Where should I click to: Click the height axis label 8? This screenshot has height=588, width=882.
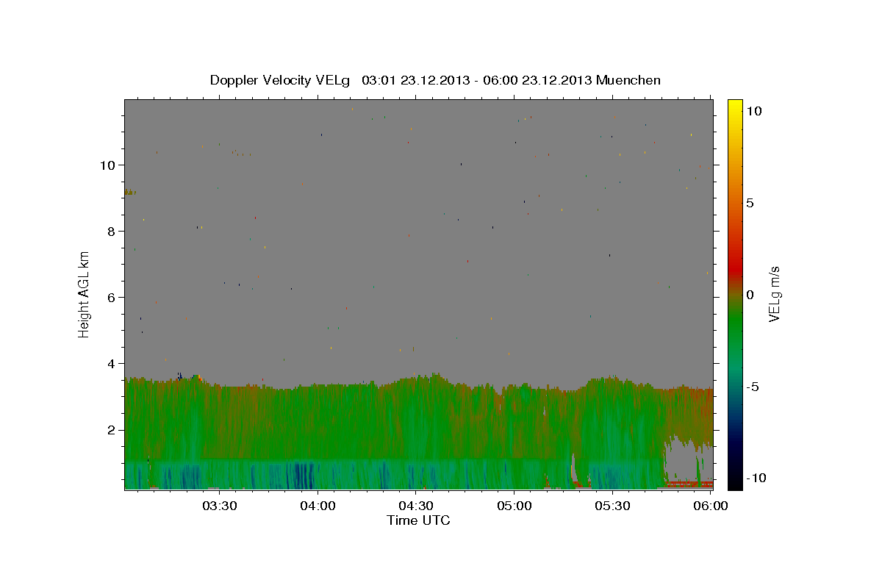coord(111,231)
